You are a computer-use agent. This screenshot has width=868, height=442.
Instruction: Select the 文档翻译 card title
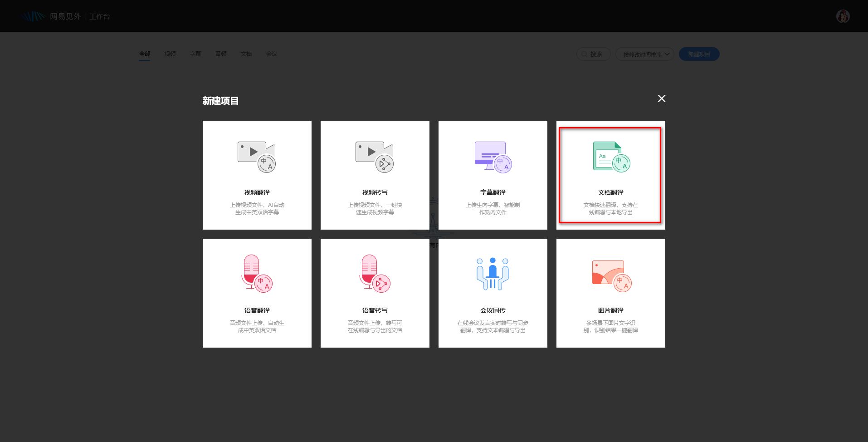611,192
